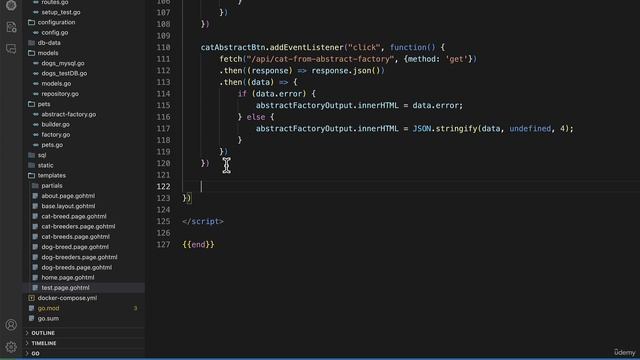Click the file icon beside dog-breeders.page.gohtml

pos(35,257)
